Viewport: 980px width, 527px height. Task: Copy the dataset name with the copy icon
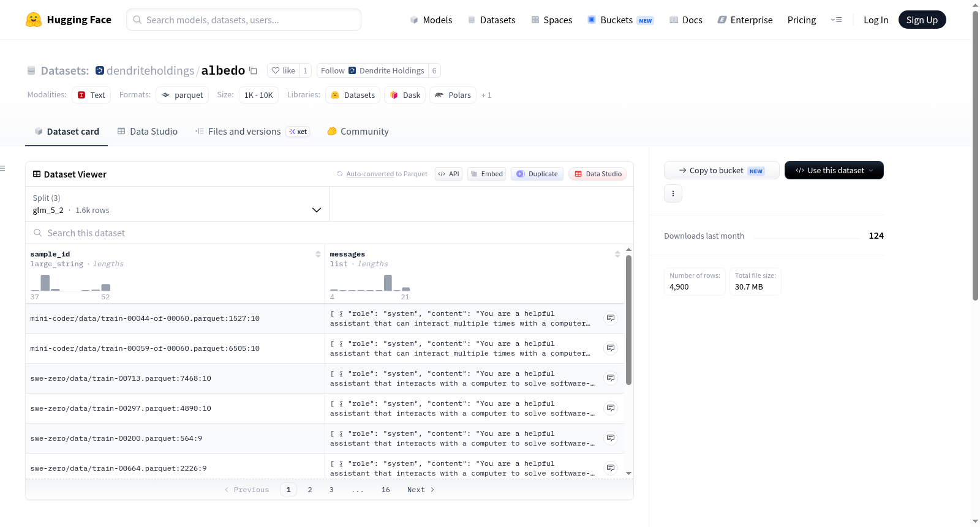click(253, 70)
